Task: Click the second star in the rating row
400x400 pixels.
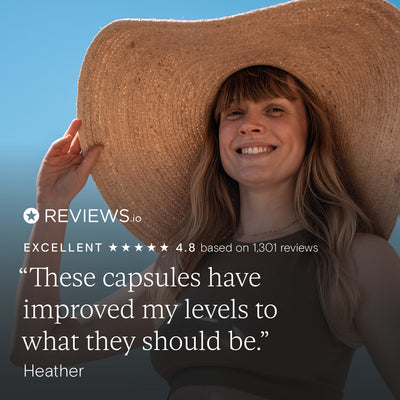Action: (126, 248)
